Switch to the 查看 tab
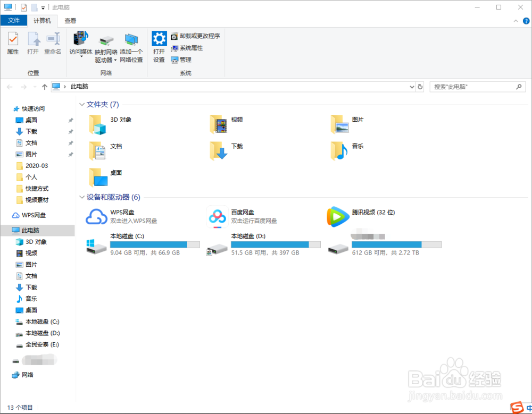 pyautogui.click(x=70, y=20)
